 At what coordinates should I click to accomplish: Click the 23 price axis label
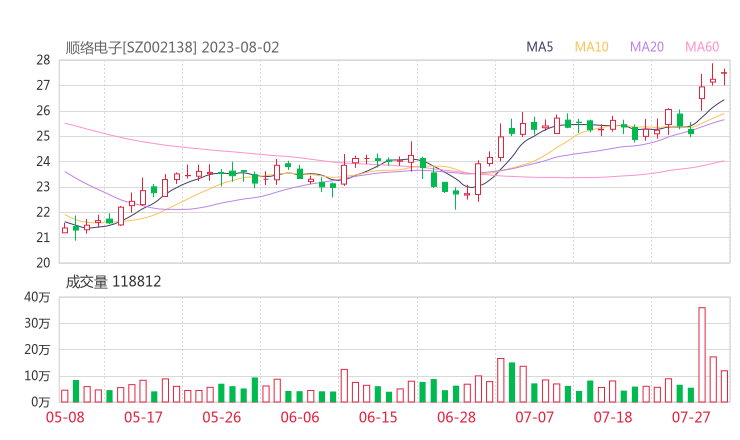tap(43, 187)
